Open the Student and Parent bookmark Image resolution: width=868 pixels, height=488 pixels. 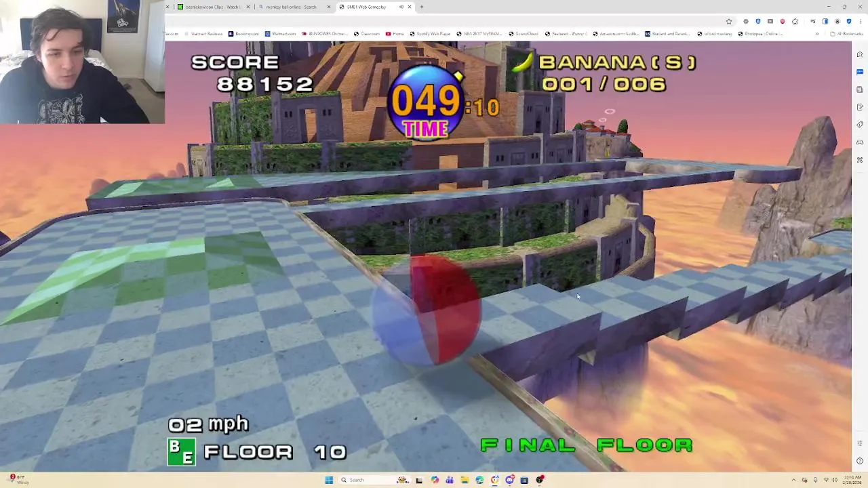666,34
